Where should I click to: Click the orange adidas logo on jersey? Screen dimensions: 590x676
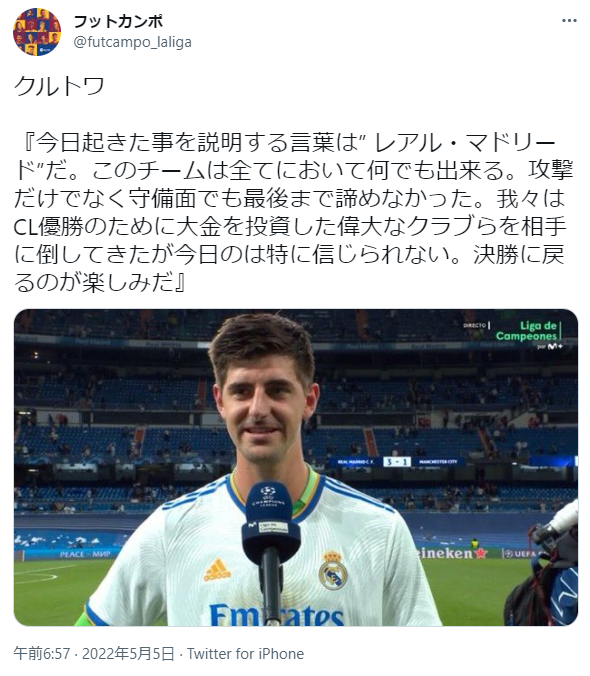[x=217, y=569]
